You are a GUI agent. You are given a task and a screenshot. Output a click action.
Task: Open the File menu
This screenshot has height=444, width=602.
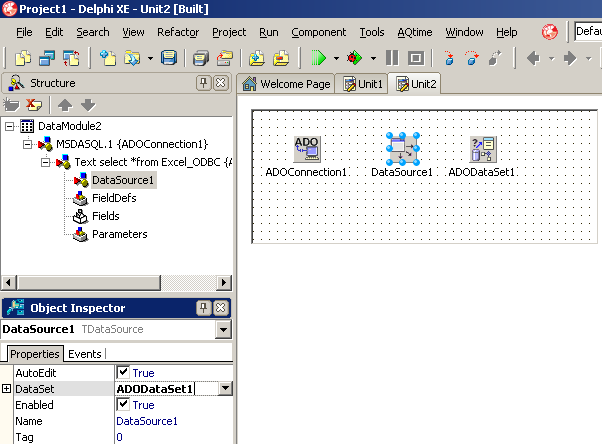click(24, 32)
